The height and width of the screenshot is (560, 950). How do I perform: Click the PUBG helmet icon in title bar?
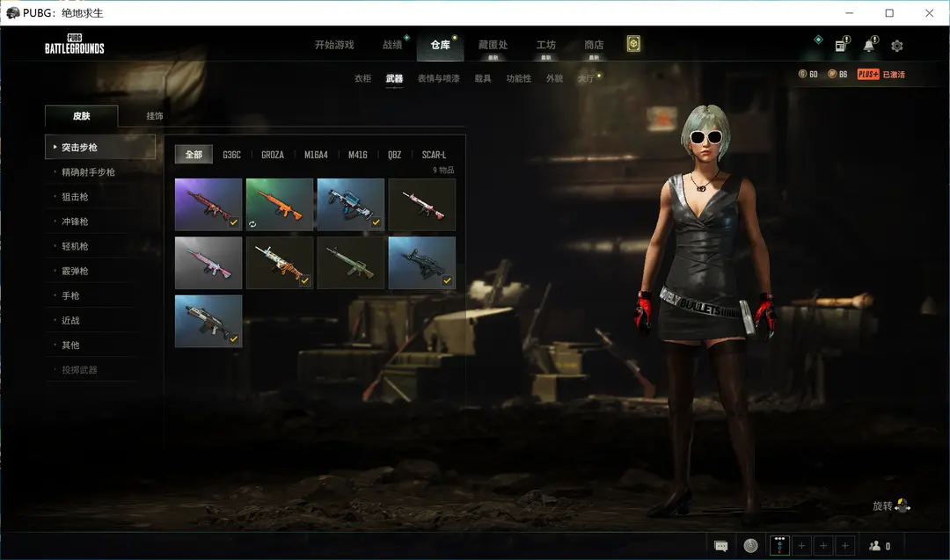click(x=12, y=12)
